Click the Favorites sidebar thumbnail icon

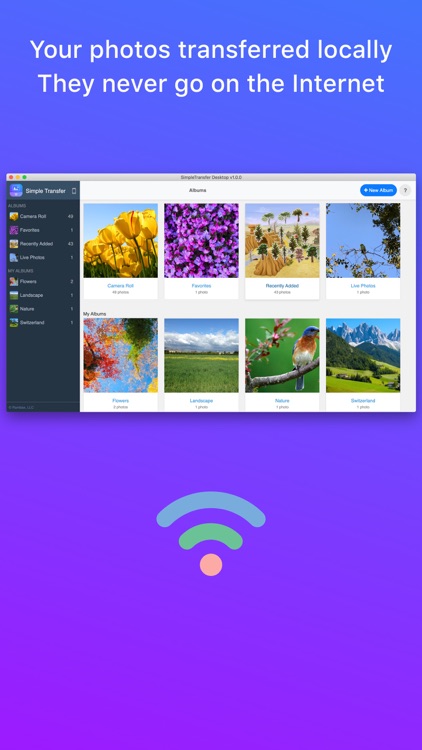click(x=14, y=230)
